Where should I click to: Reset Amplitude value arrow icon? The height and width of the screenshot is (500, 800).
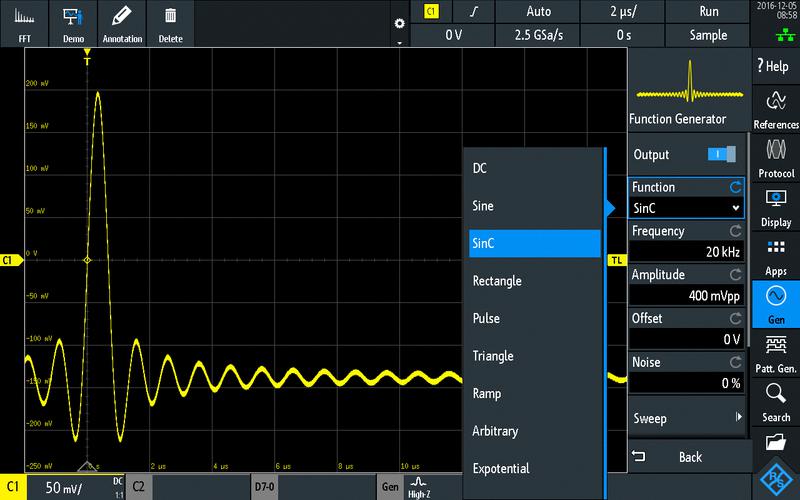(x=735, y=275)
